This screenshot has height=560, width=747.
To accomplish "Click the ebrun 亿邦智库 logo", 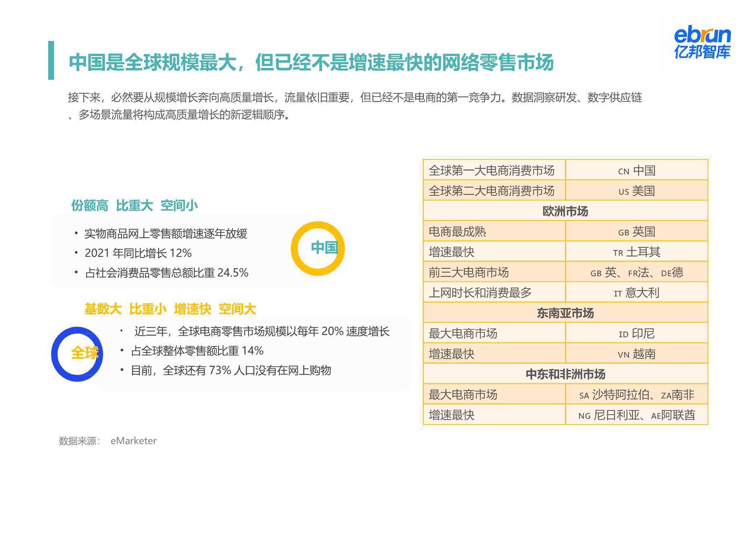I will coord(702,42).
